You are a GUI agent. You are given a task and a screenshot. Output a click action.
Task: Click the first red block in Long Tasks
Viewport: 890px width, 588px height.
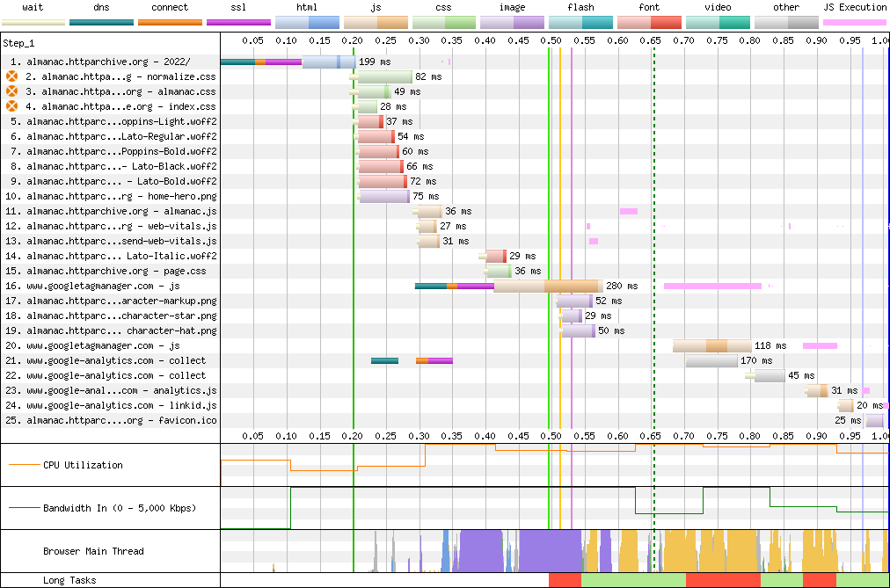click(564, 580)
